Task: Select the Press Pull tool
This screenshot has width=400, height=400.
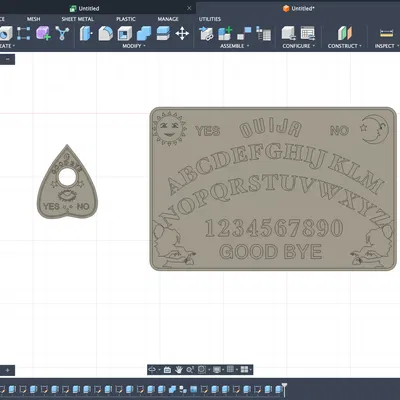Action: 86,33
